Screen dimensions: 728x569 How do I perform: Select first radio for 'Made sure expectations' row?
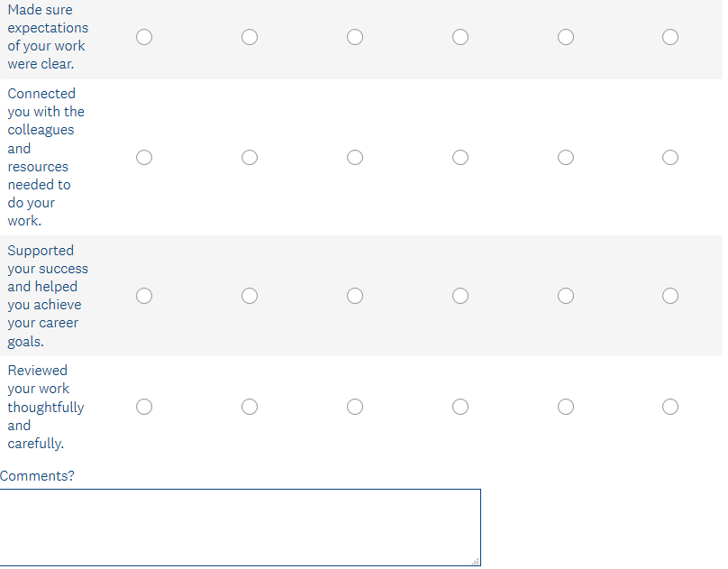pyautogui.click(x=144, y=37)
